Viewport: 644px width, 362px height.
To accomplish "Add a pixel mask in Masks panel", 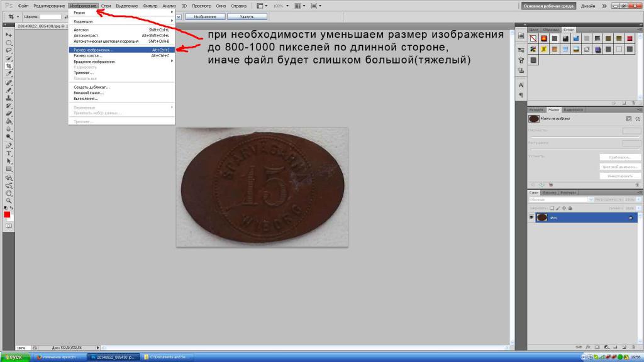I will (x=628, y=118).
